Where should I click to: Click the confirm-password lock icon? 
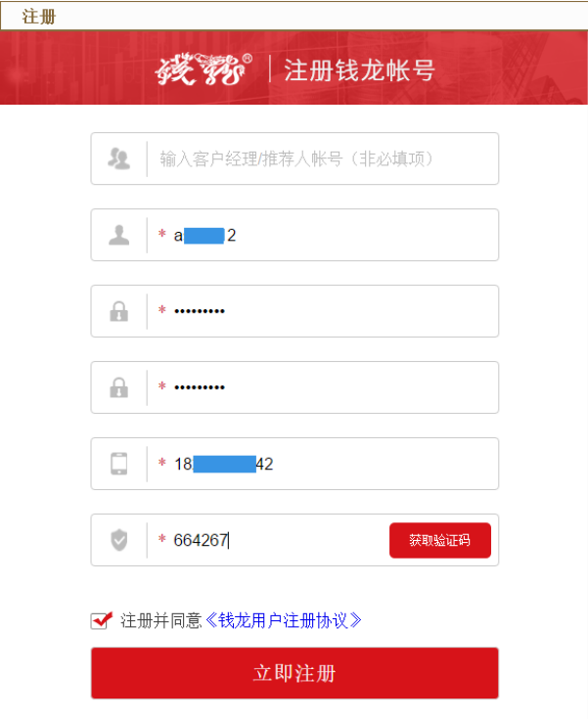point(118,387)
